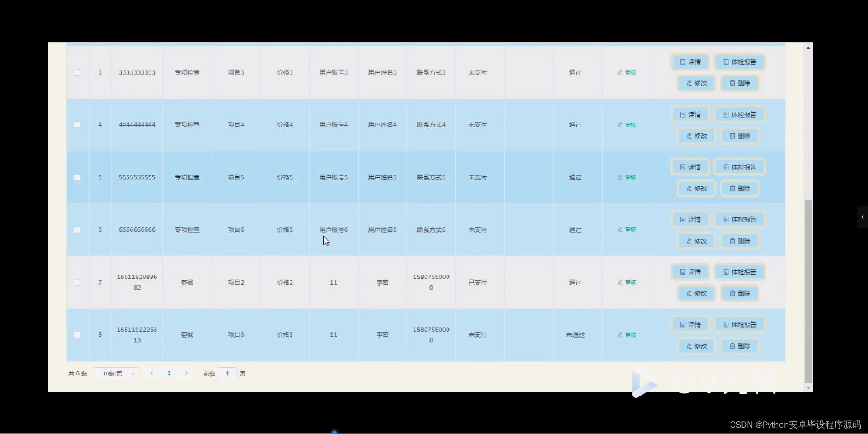The width and height of the screenshot is (868, 434).
Task: Go to next page with the right arrow
Action: pos(186,373)
